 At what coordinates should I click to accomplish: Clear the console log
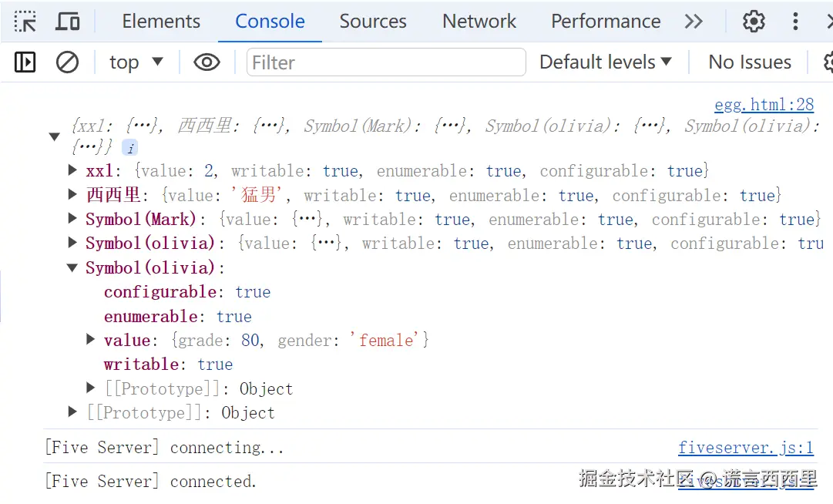(68, 62)
